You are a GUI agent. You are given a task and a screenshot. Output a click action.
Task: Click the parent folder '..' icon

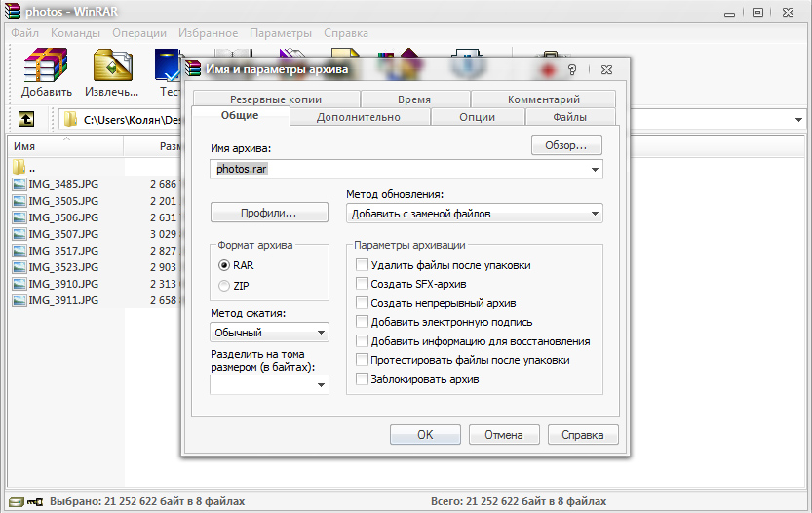point(19,167)
